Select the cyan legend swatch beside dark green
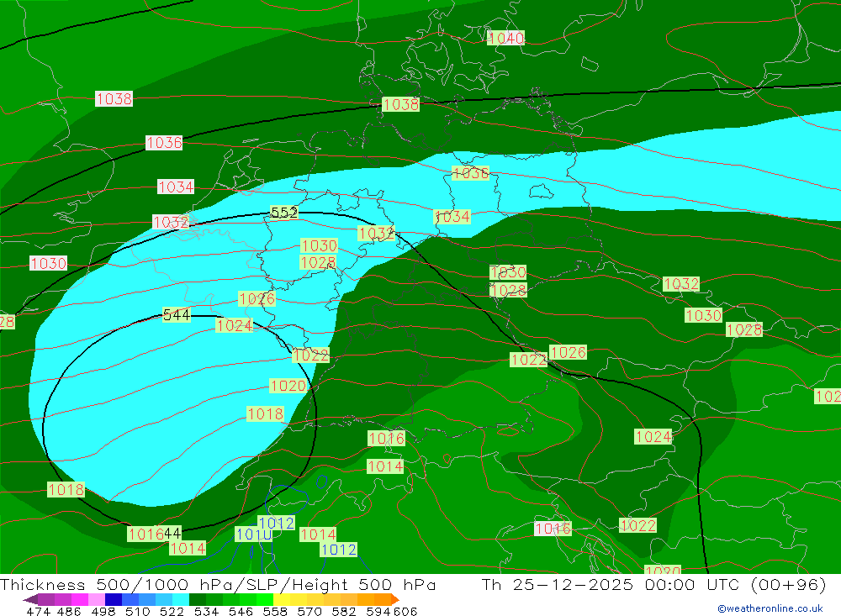 [x=181, y=599]
